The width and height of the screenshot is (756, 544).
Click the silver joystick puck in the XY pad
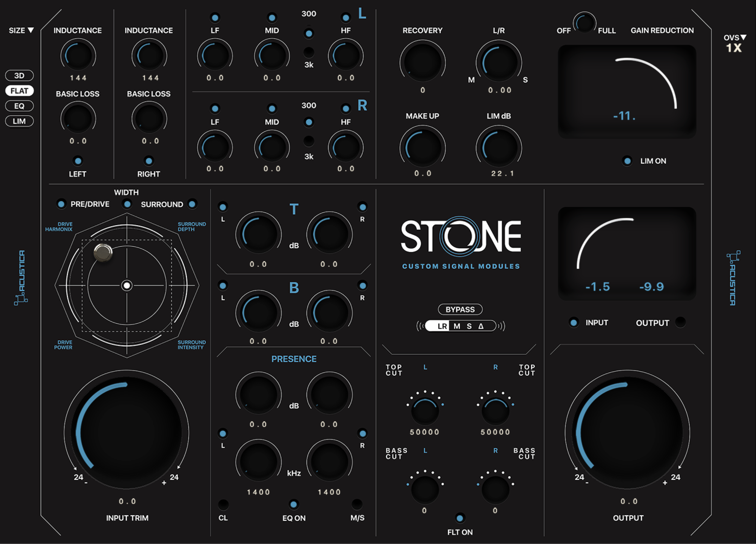103,253
